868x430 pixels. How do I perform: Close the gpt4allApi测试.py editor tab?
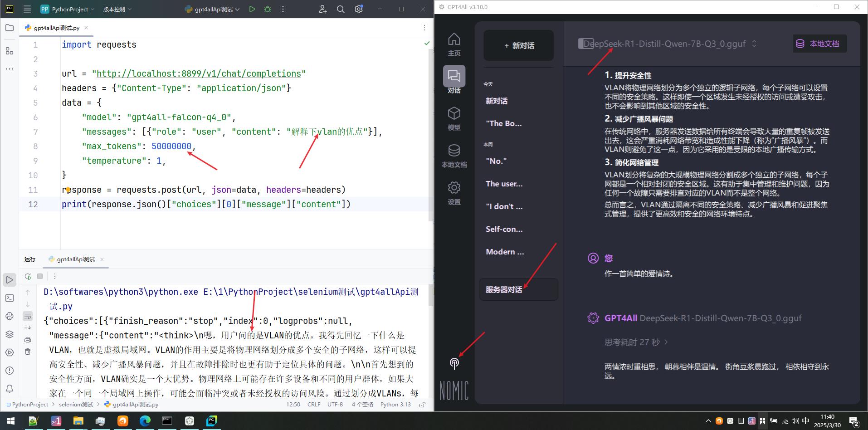(86, 28)
